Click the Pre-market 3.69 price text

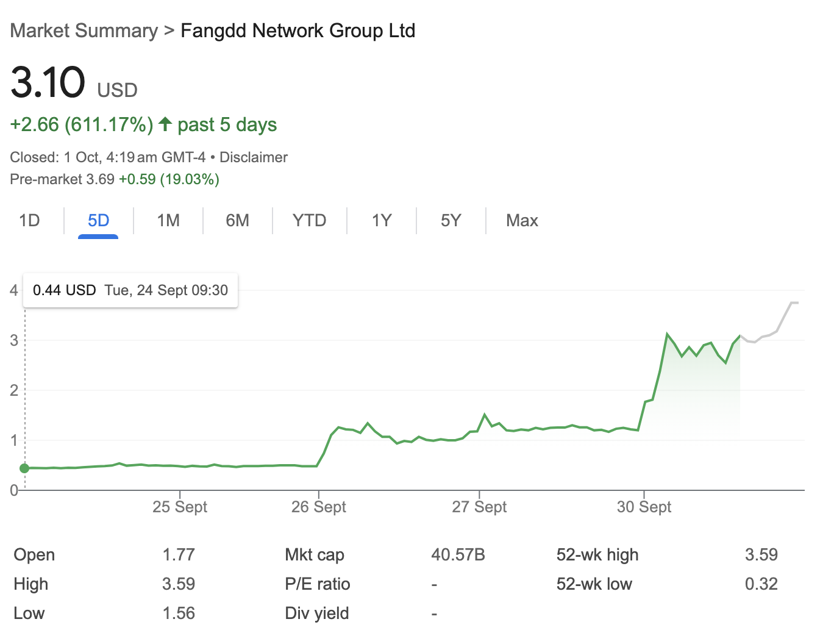pos(62,179)
